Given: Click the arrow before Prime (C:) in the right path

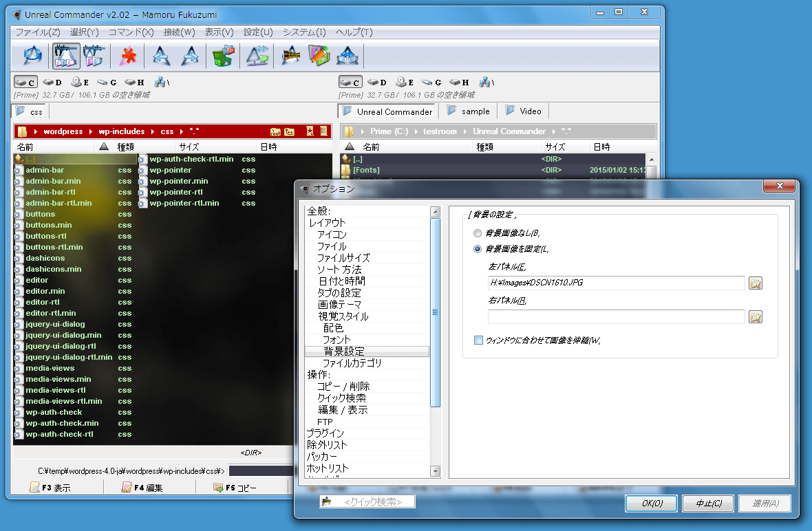Looking at the screenshot, I should click(x=363, y=131).
